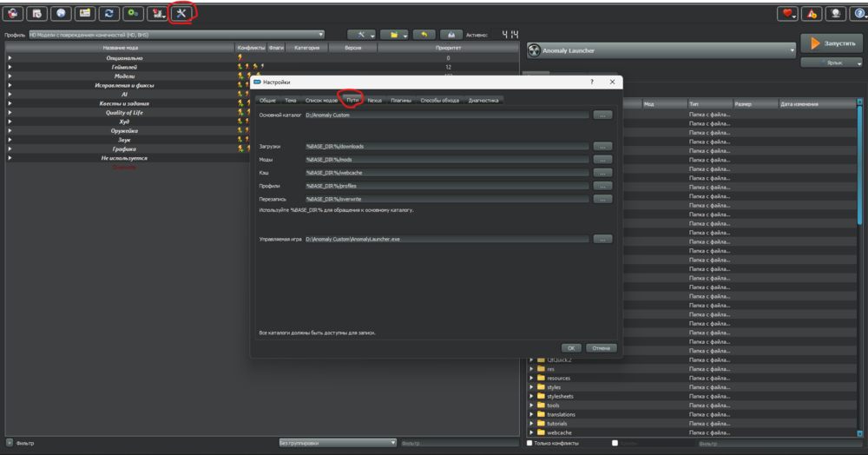Click OK in the settings dialog

[571, 347]
